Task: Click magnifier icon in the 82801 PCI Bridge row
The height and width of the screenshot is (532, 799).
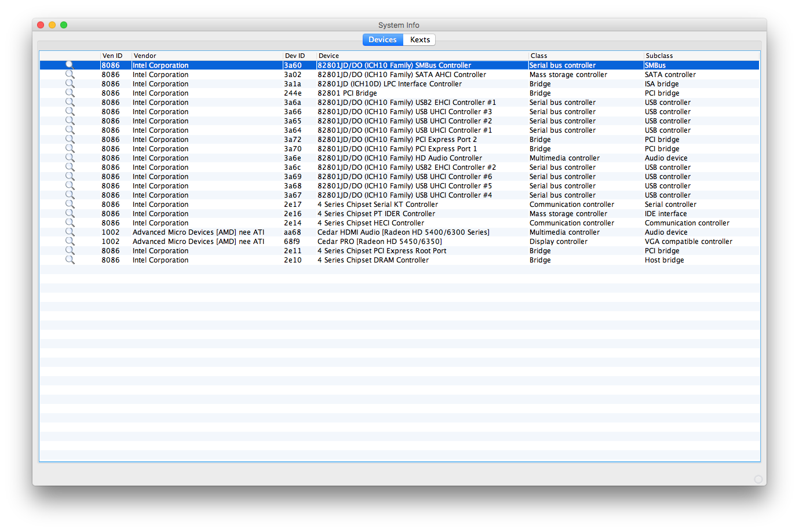Action: click(70, 93)
